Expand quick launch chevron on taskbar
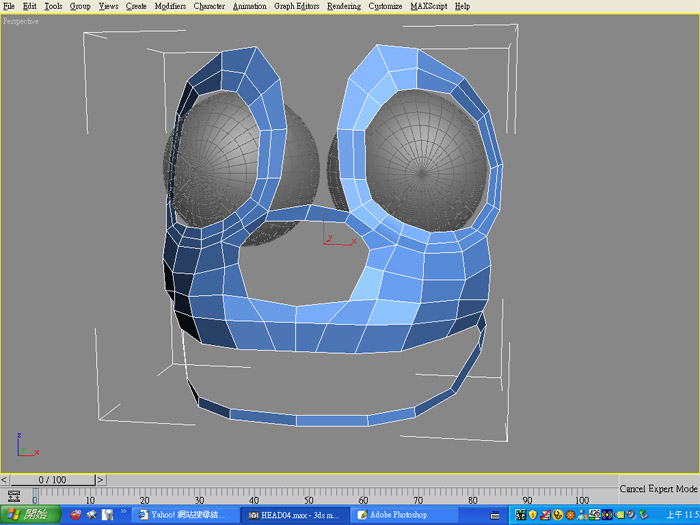 click(x=123, y=512)
